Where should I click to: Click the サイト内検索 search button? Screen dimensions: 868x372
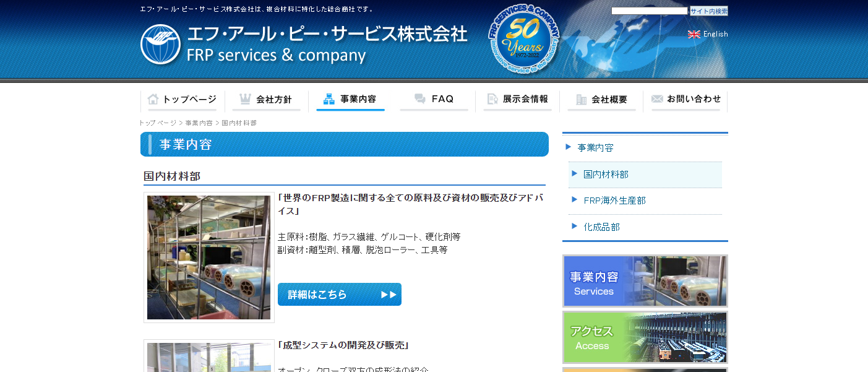pyautogui.click(x=709, y=11)
